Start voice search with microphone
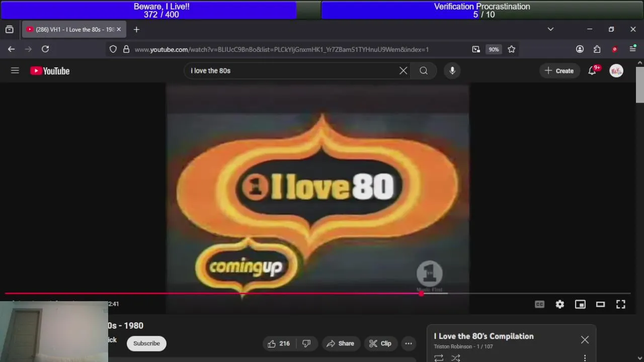 (x=452, y=71)
